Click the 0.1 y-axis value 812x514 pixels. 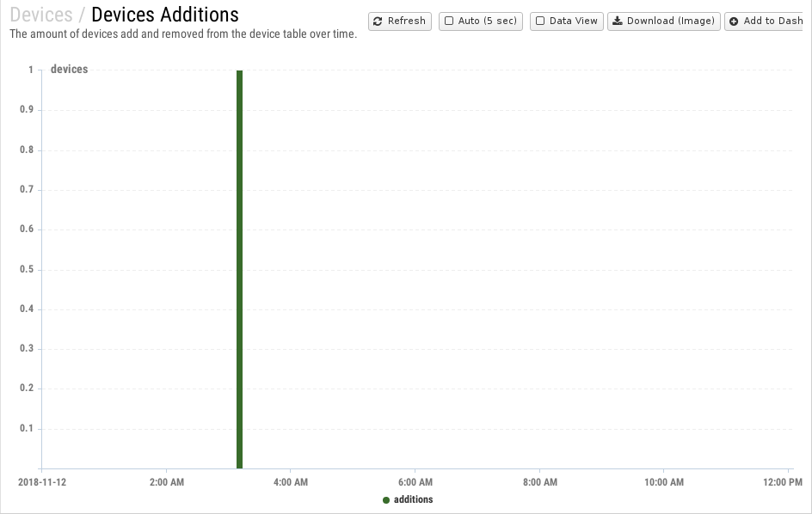27,428
